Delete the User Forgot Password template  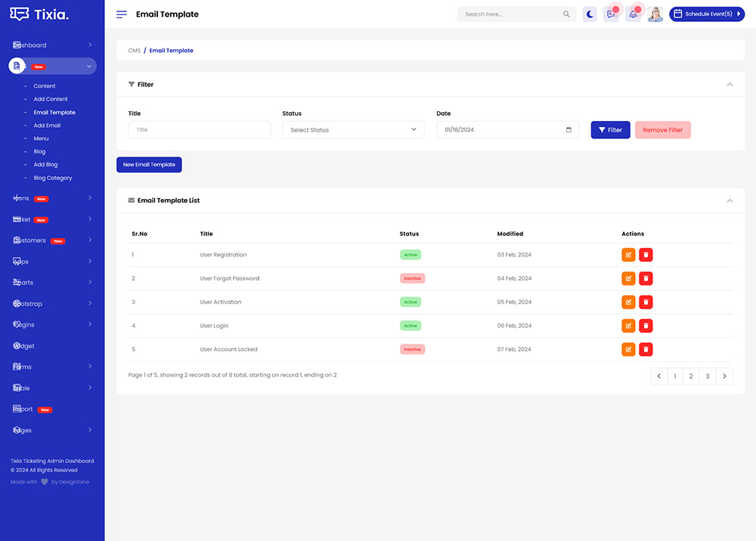coord(646,278)
